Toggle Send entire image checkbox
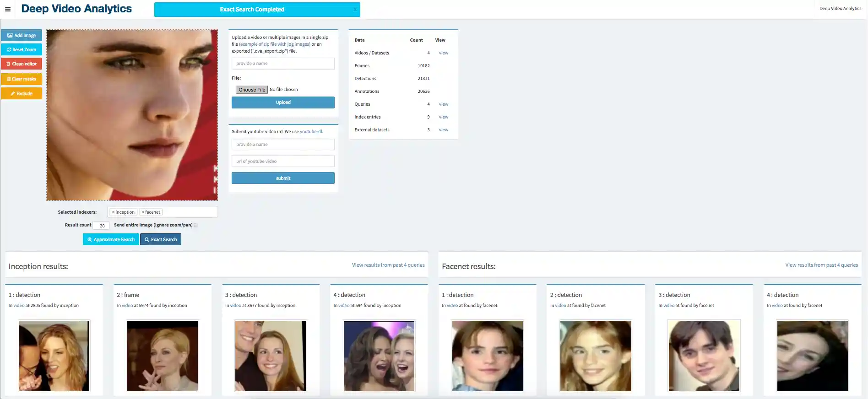Image resolution: width=868 pixels, height=399 pixels. coord(195,225)
